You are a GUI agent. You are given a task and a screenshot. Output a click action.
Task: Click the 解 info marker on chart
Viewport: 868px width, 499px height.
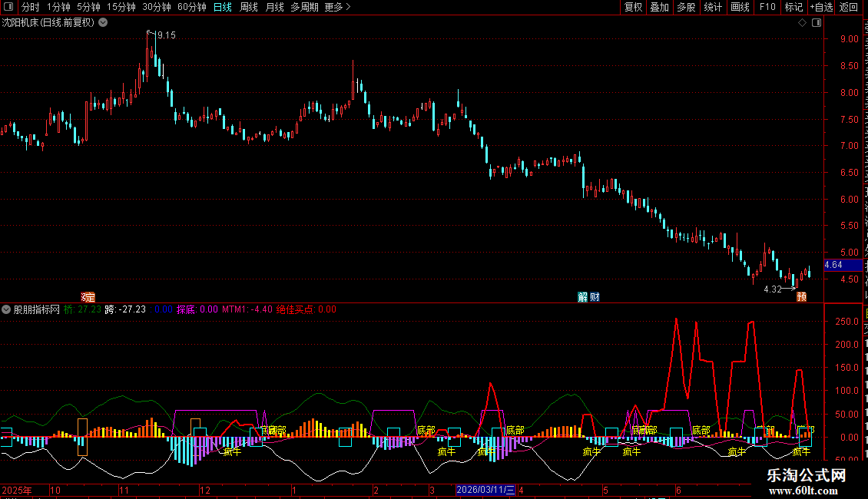pos(582,297)
